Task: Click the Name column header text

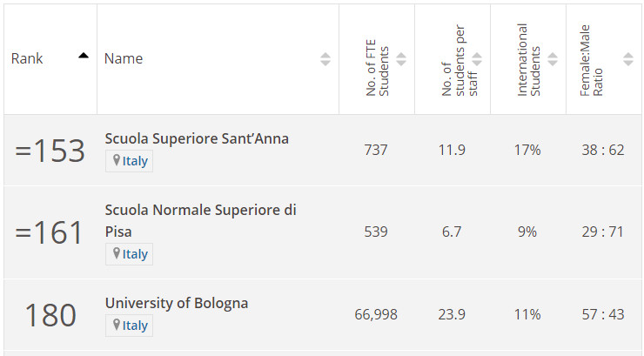Action: coord(124,58)
